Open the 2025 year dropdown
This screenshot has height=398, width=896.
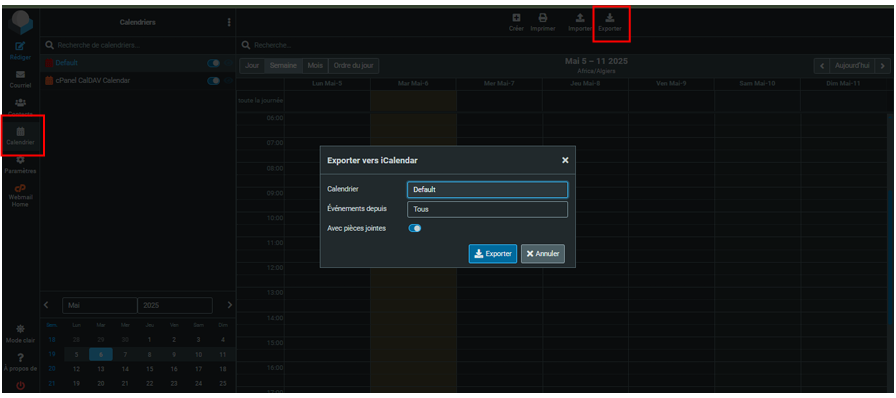[x=175, y=305]
